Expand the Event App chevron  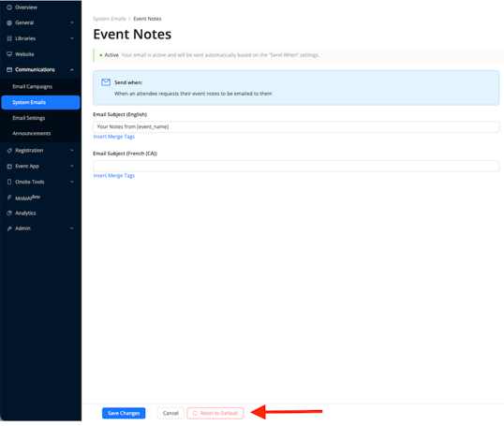click(x=72, y=166)
